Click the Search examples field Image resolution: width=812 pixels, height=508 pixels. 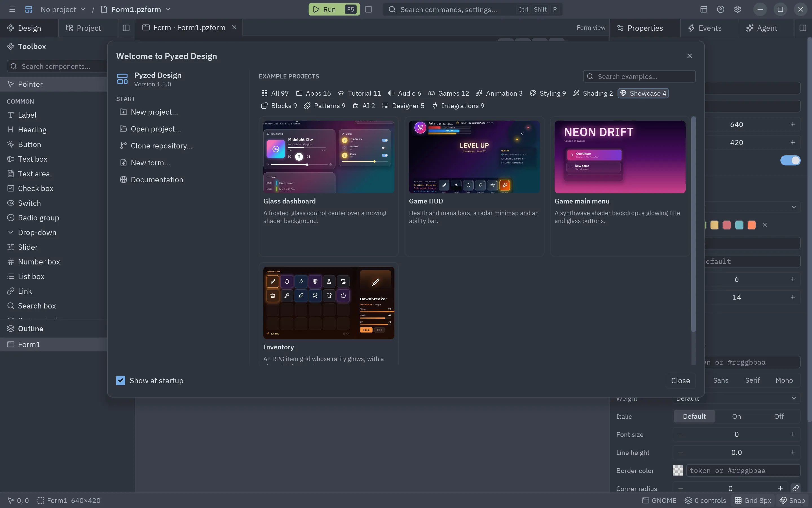coord(639,76)
